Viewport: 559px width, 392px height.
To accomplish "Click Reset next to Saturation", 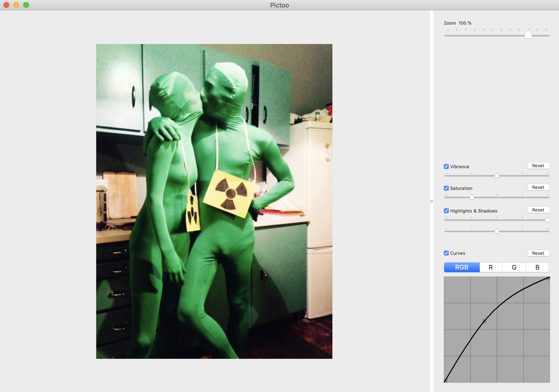I will click(538, 187).
